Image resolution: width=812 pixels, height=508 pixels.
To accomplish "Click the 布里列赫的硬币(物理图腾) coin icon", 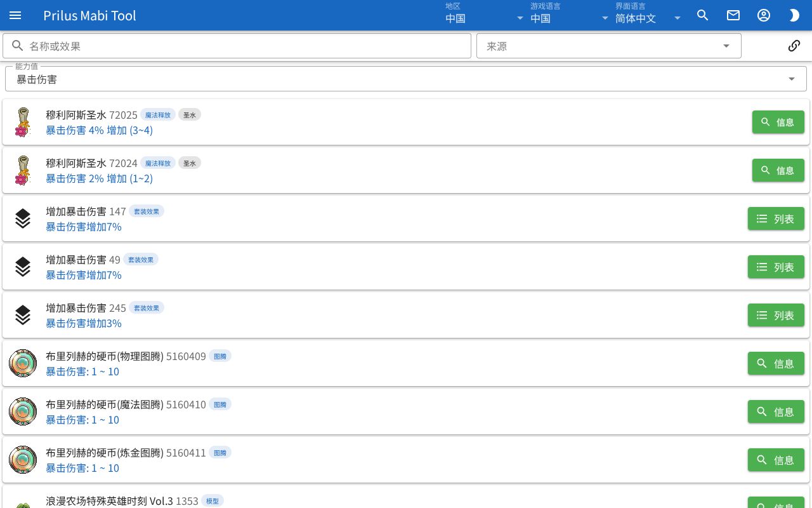I will (x=23, y=363).
